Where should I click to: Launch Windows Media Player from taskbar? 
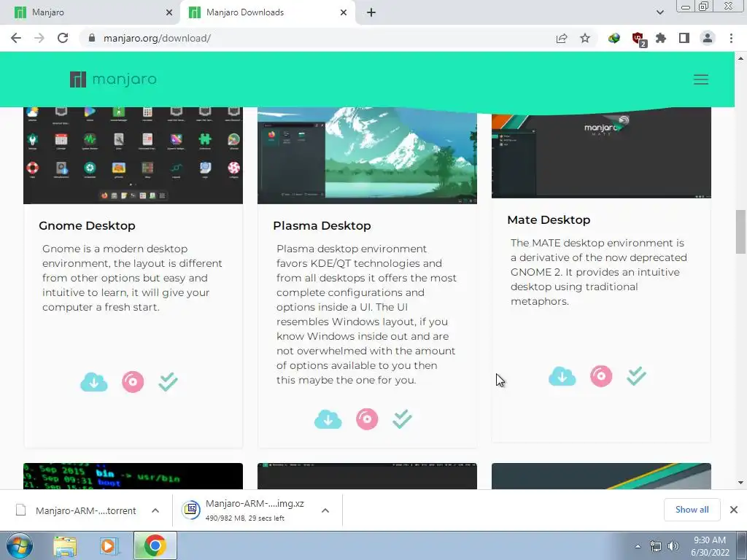tap(108, 546)
